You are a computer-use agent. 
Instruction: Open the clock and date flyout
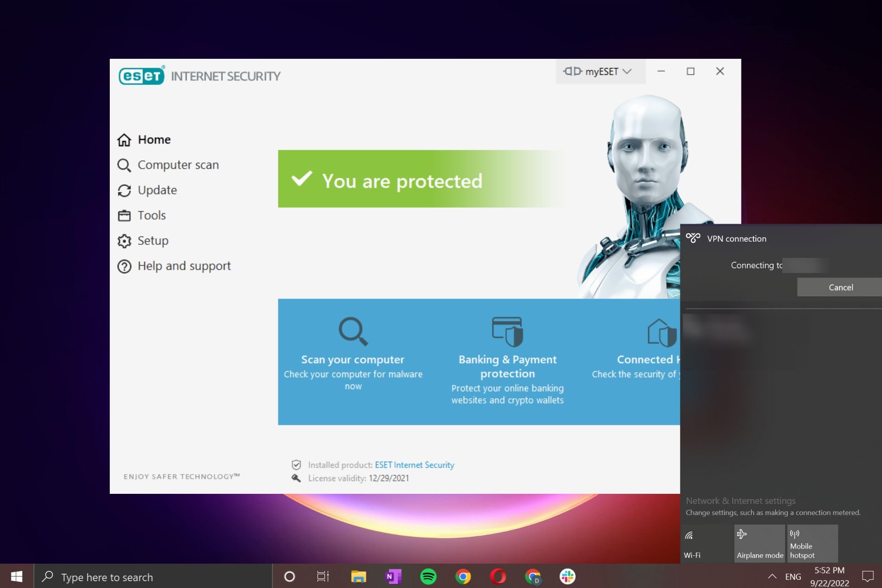pyautogui.click(x=829, y=577)
